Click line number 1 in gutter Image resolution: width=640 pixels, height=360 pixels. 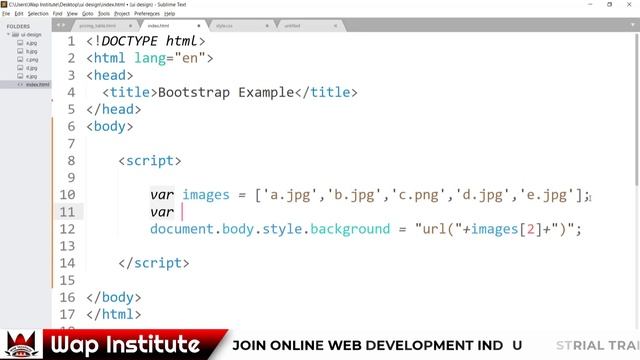click(x=71, y=41)
